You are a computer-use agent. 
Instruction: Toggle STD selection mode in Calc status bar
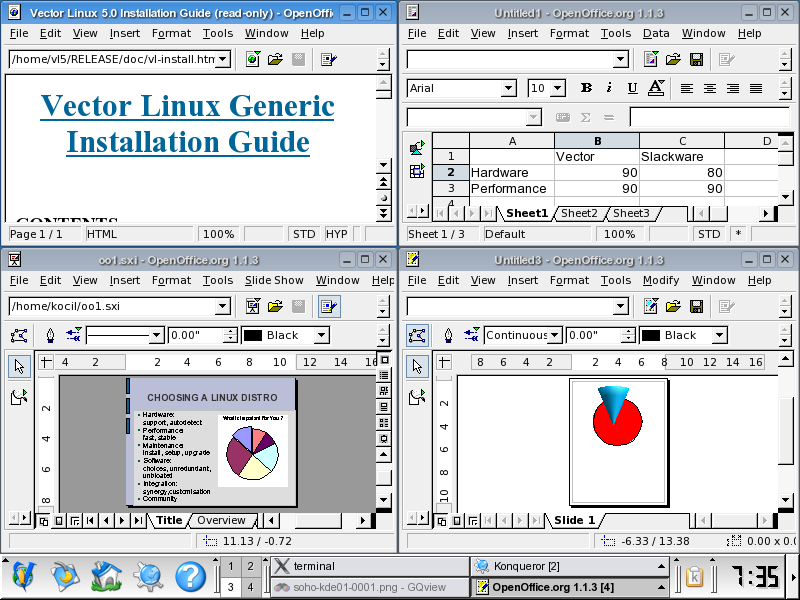point(708,234)
